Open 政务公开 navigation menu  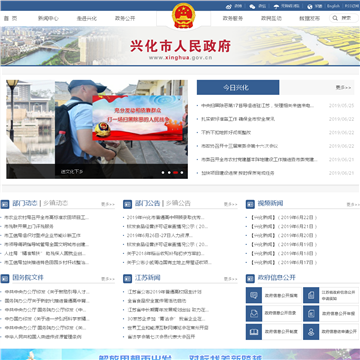125,18
